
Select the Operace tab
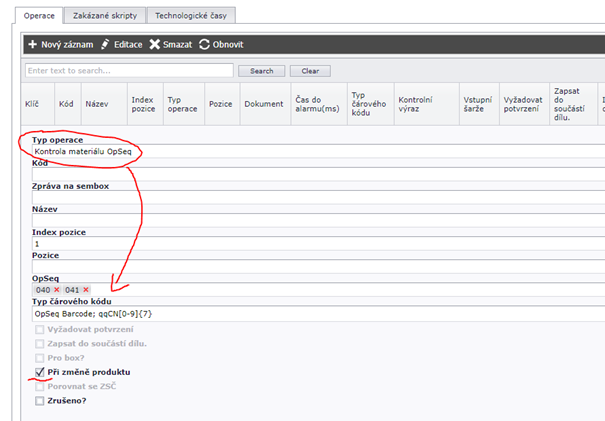pyautogui.click(x=40, y=16)
